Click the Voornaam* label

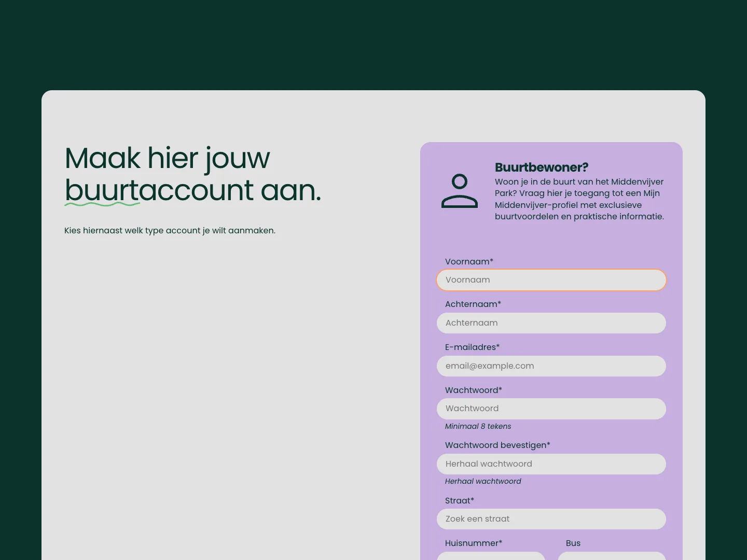pos(469,262)
